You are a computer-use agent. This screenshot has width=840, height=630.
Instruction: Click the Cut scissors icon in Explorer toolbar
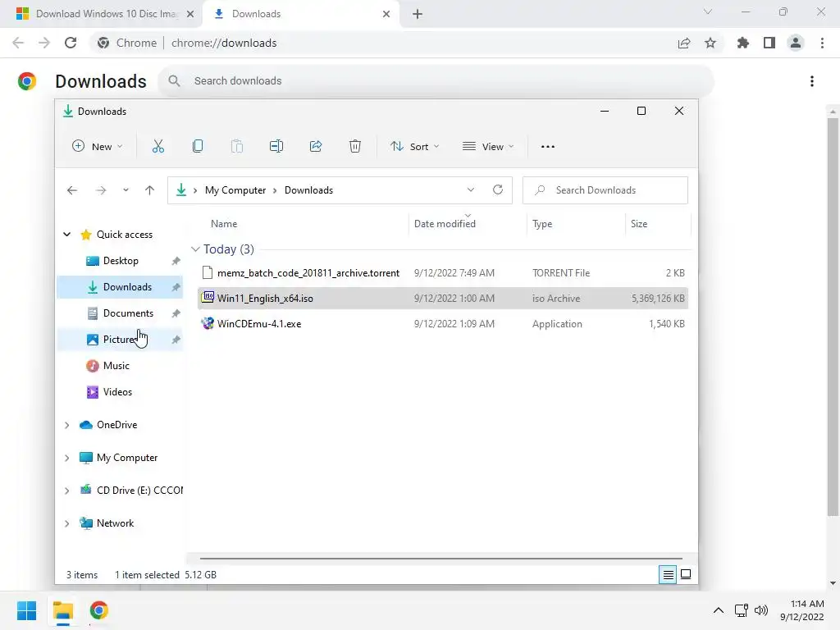click(x=158, y=146)
